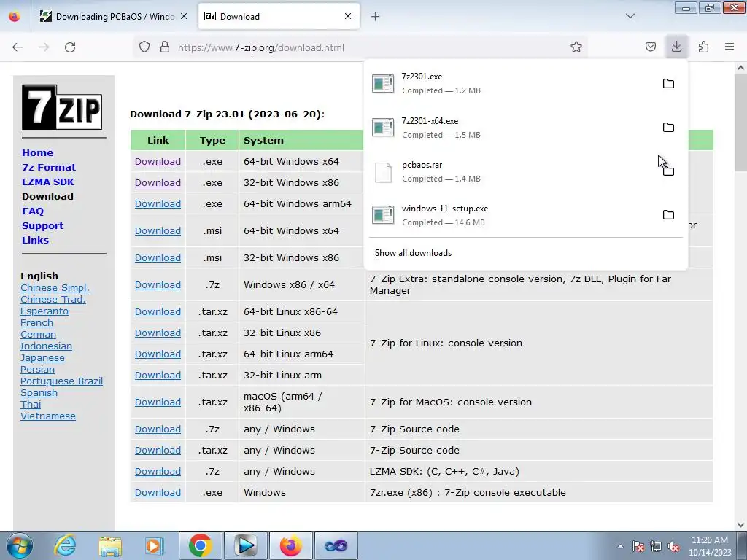This screenshot has height=560, width=747.
Task: Switch language to Chinese Simpl.
Action: point(55,287)
